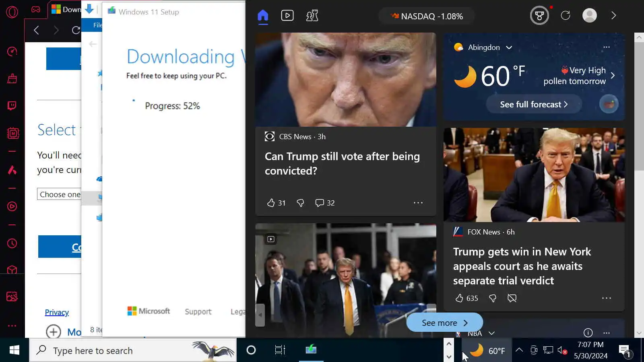Image resolution: width=644 pixels, height=362 pixels.
Task: Expand the feed with the right chevron
Action: click(x=614, y=16)
